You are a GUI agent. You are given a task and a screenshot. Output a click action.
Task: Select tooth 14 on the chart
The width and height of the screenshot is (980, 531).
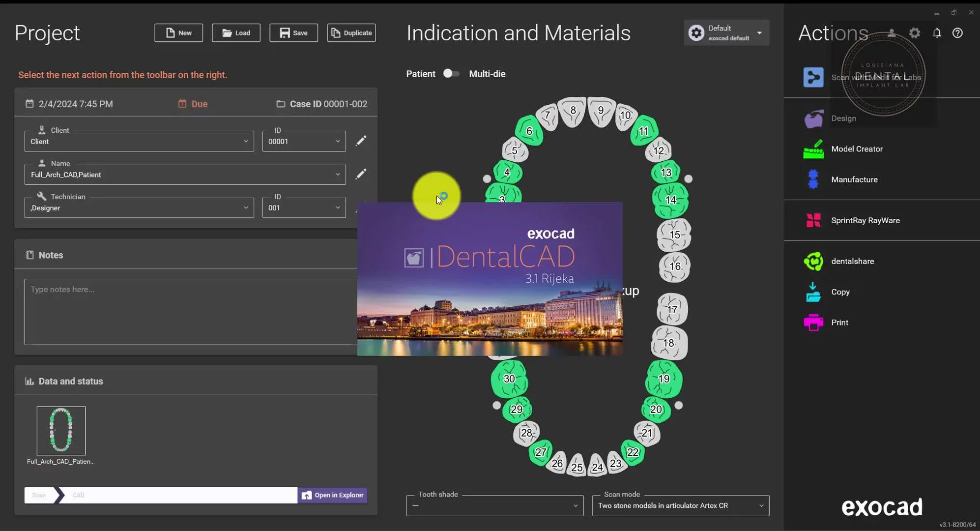(670, 200)
